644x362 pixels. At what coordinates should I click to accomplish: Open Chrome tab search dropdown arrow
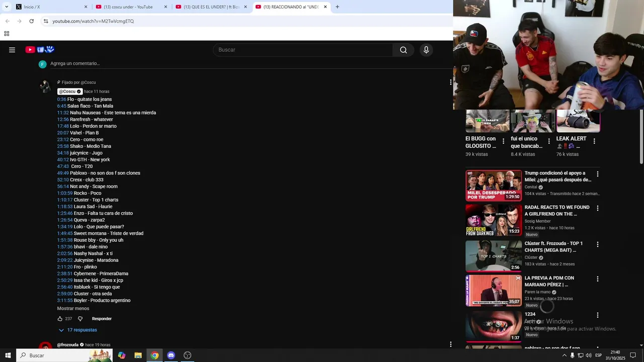[x=7, y=7]
